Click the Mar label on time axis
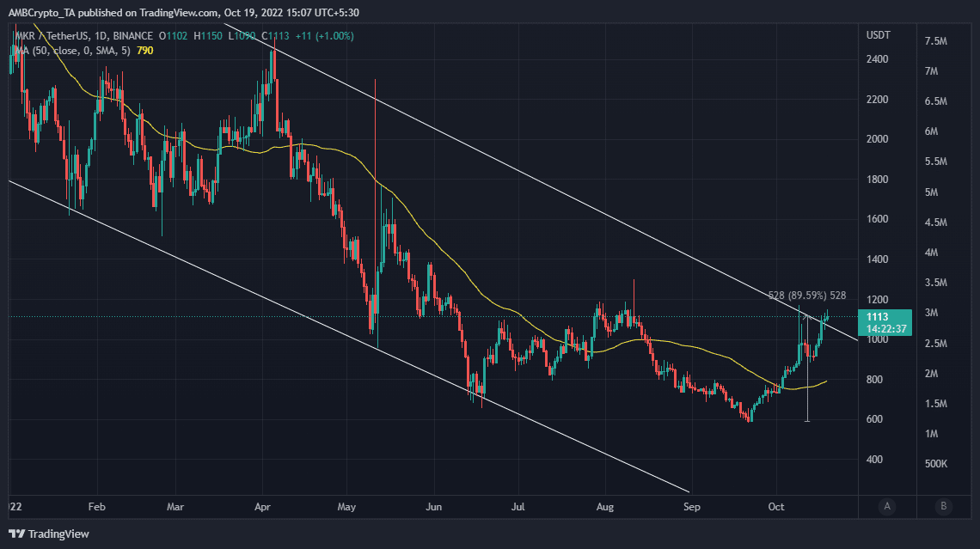Viewport: 980px width, 549px height. pyautogui.click(x=175, y=507)
